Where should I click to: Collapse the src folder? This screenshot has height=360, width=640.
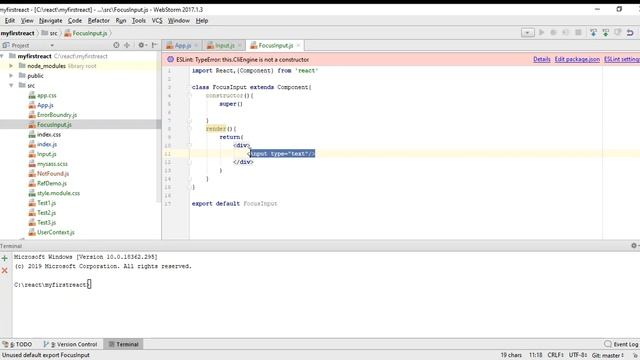(x=11, y=85)
